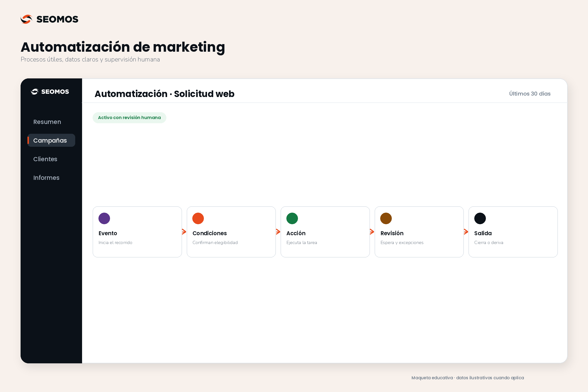Screen dimensions: 588x392
Task: Click the 'Espera y excepciones' description
Action: coord(402,243)
